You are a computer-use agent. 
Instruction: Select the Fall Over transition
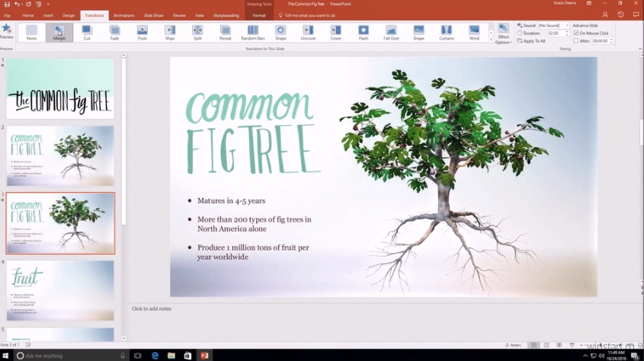391,33
